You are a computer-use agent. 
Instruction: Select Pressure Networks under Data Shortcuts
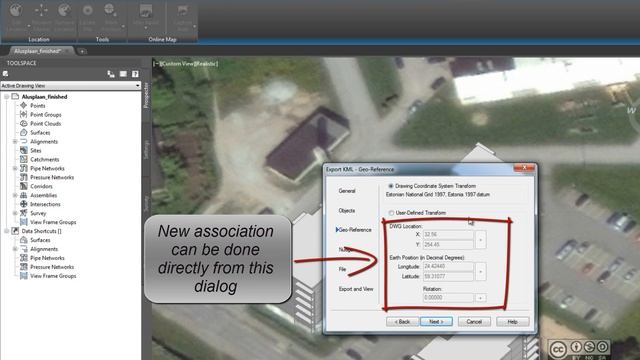[52, 267]
